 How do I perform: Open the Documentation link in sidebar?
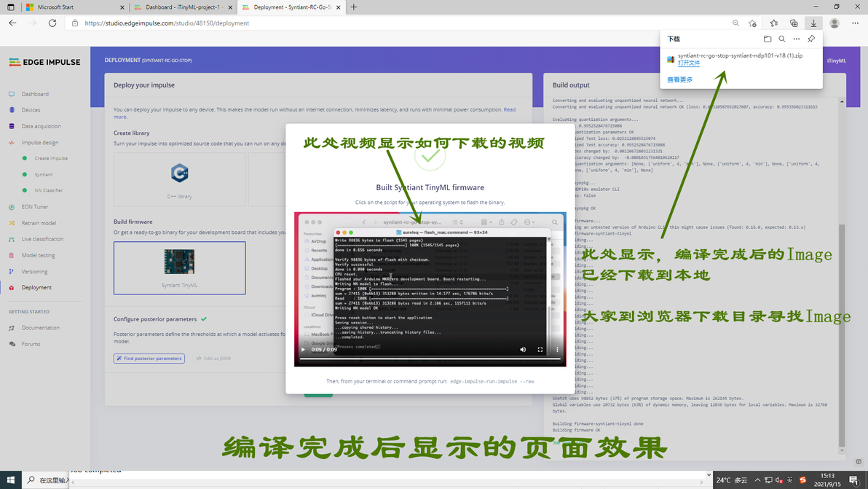pyautogui.click(x=40, y=328)
